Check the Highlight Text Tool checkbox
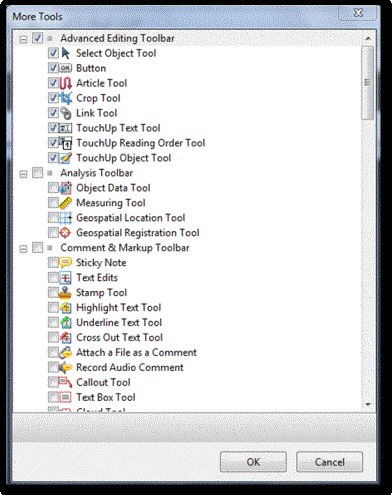392x495 pixels. click(x=53, y=308)
